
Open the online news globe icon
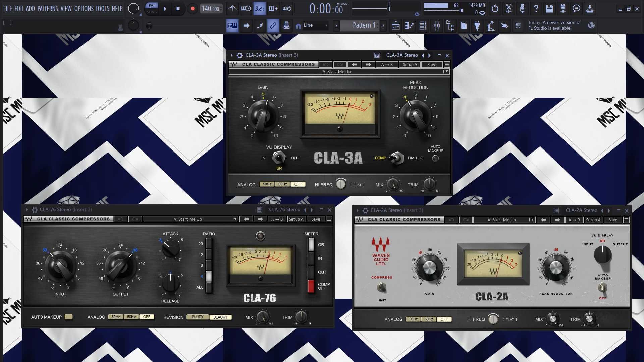[591, 25]
